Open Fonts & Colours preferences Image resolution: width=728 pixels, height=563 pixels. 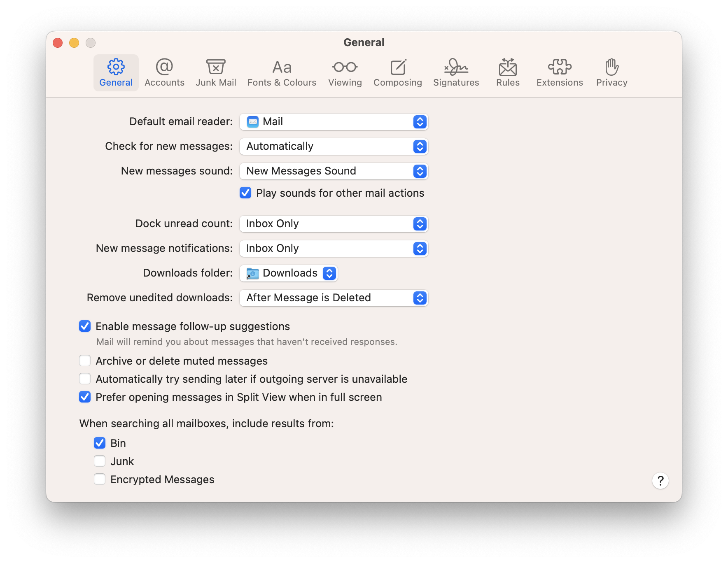(x=281, y=72)
